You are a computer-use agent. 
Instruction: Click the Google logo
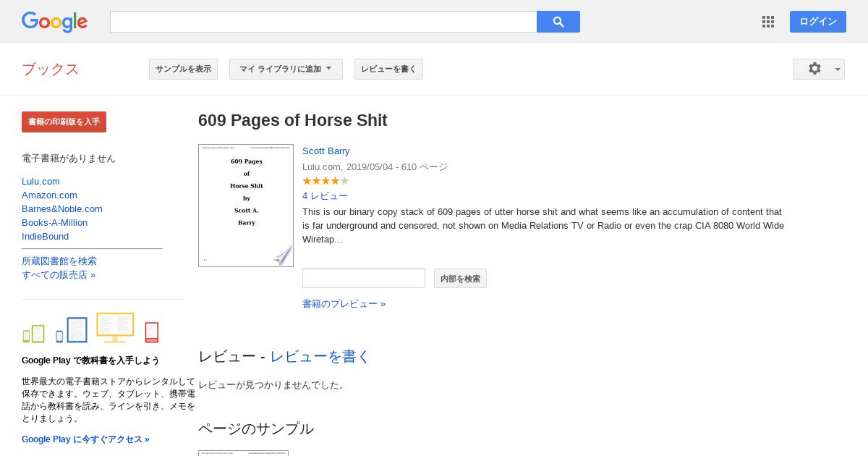pyautogui.click(x=54, y=22)
